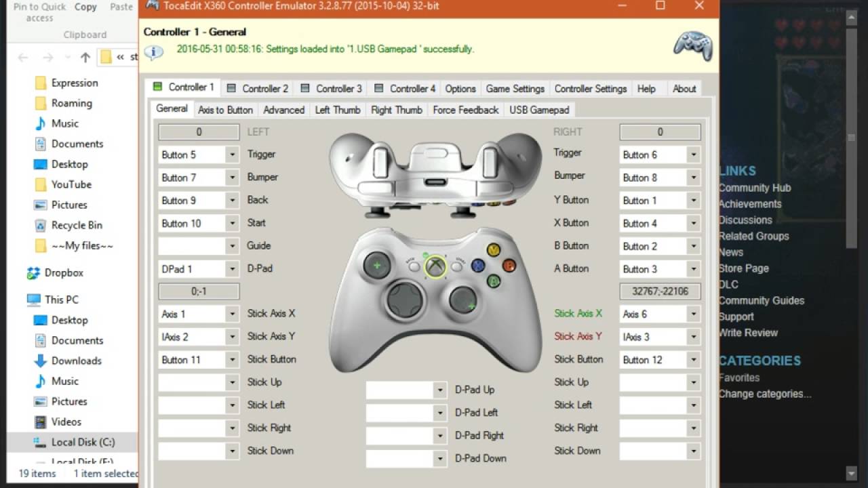868x488 pixels.
Task: Click the Explorer address bar path field
Action: coord(119,58)
